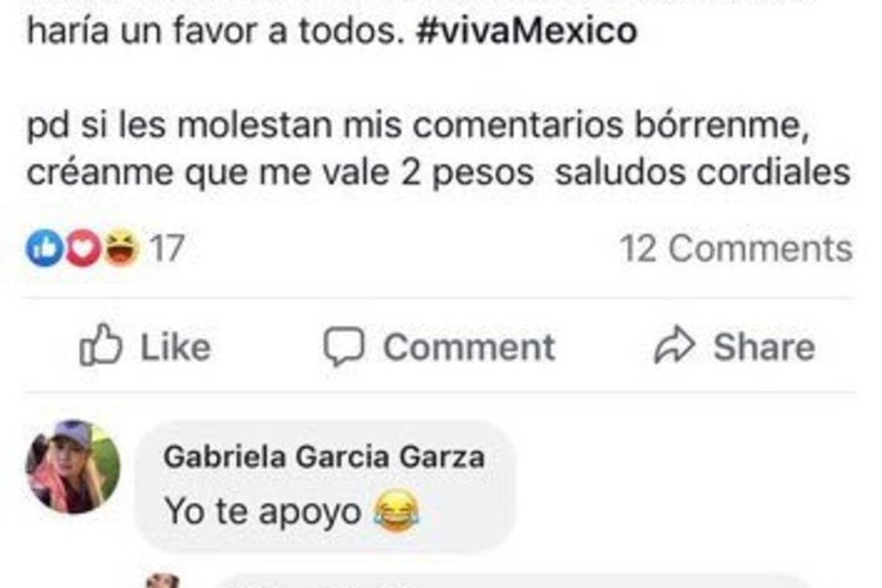Click the red heart reaction icon
The height and width of the screenshot is (588, 882).
pos(82,249)
